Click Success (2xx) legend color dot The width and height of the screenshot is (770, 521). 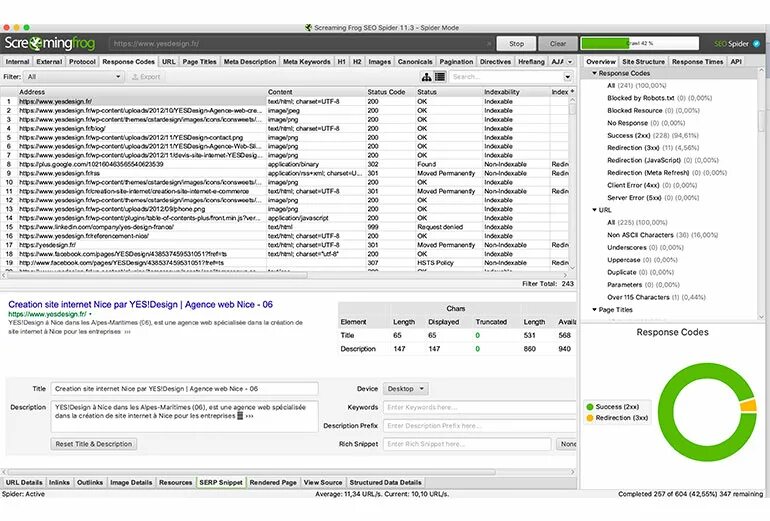coord(589,407)
